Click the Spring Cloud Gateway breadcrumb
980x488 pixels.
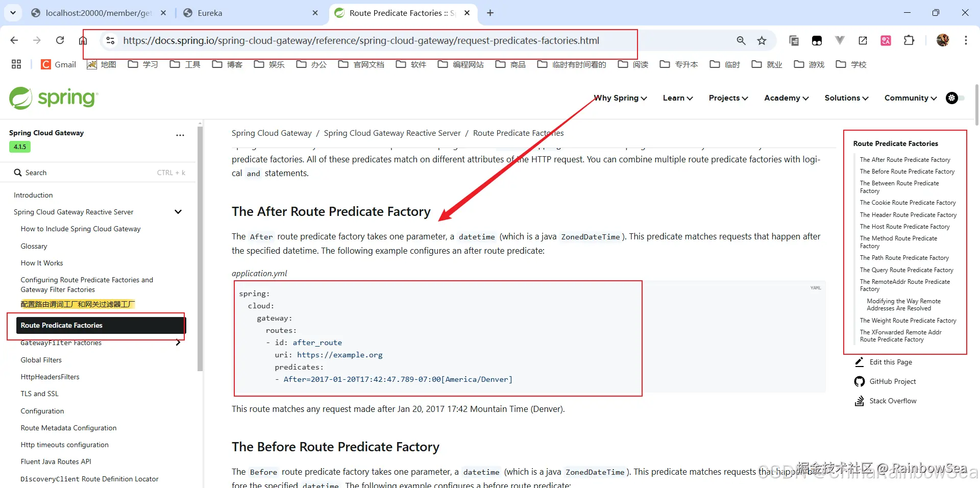[x=272, y=133]
